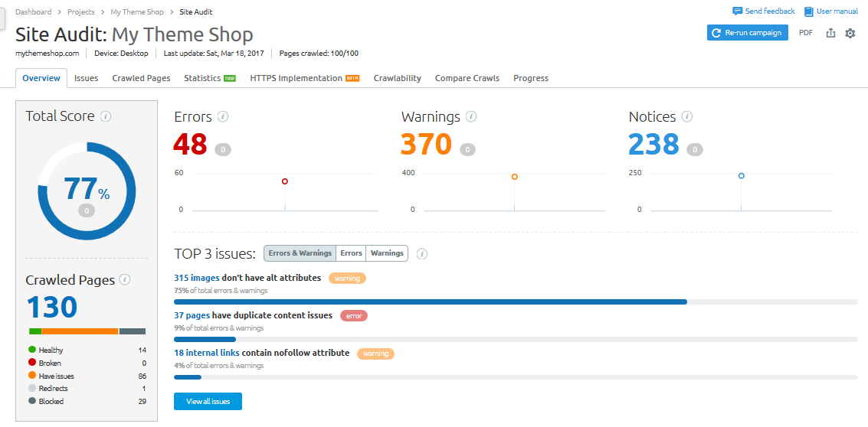Click the info icon beside TOP 3 issues filters
This screenshot has height=427, width=868.
(x=422, y=254)
